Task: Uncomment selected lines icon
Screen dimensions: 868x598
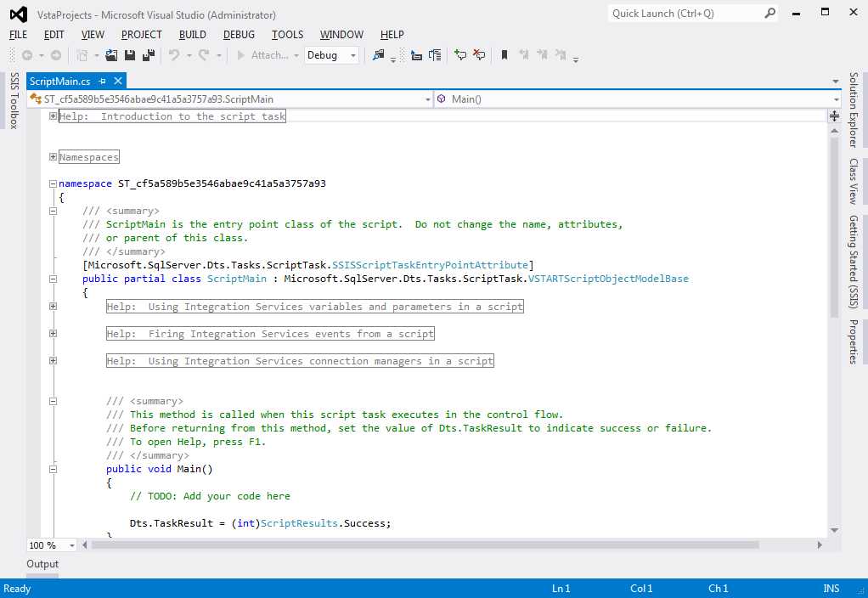Action: (479, 55)
